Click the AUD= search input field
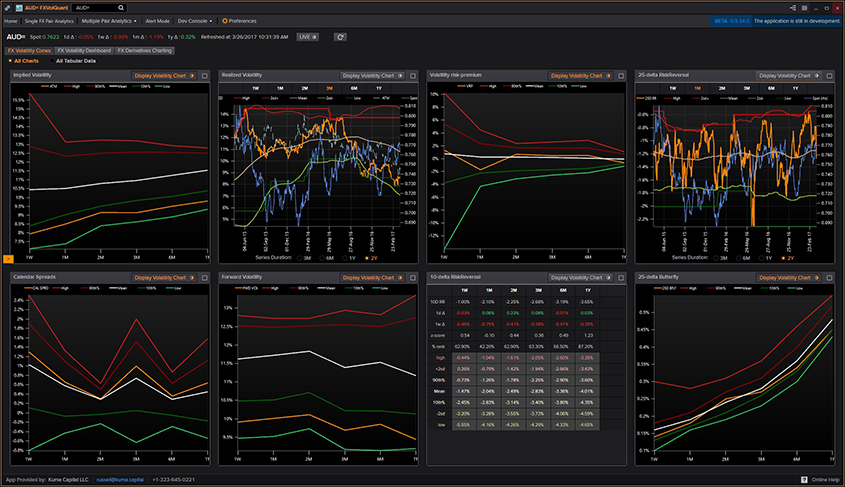The height and width of the screenshot is (487, 845). click(93, 8)
